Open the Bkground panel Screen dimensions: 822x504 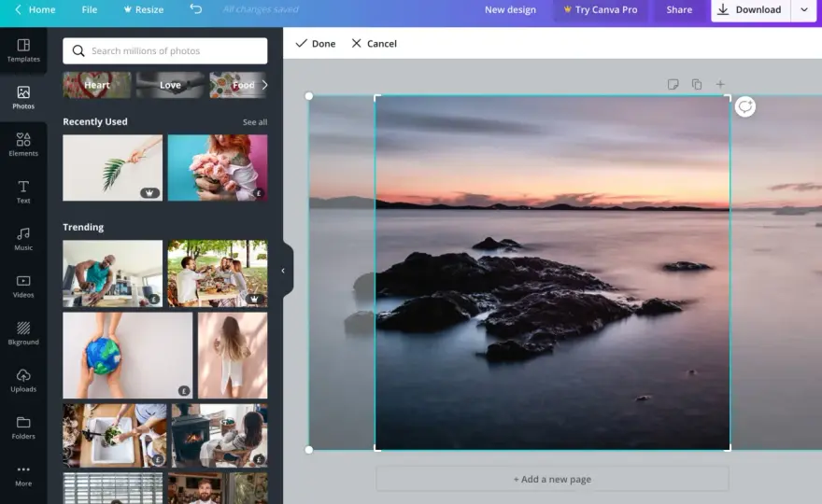click(x=23, y=333)
